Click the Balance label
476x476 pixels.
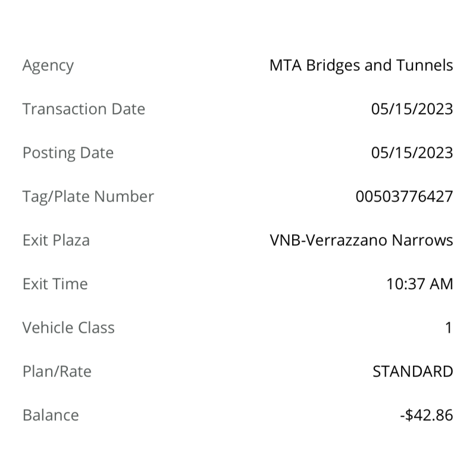pyautogui.click(x=51, y=415)
